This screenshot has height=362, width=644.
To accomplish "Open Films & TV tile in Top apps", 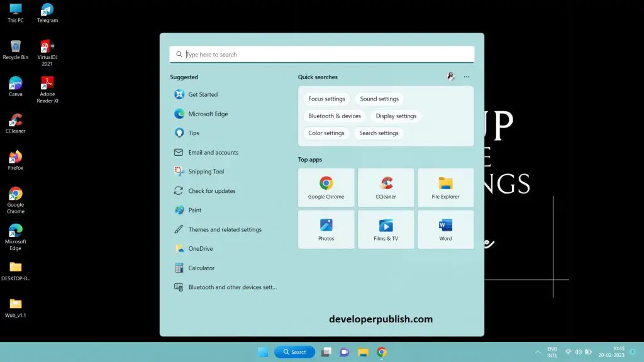I will tap(386, 229).
